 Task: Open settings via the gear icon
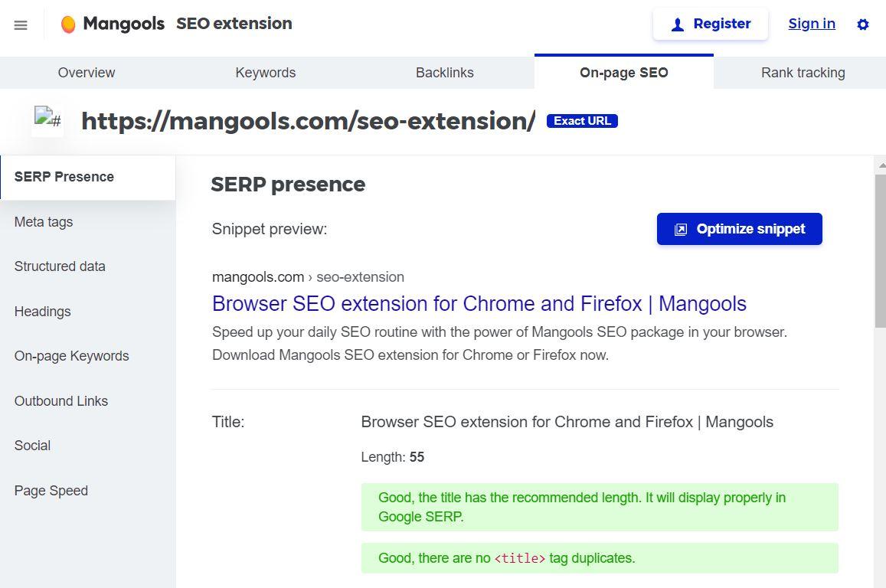coord(863,24)
